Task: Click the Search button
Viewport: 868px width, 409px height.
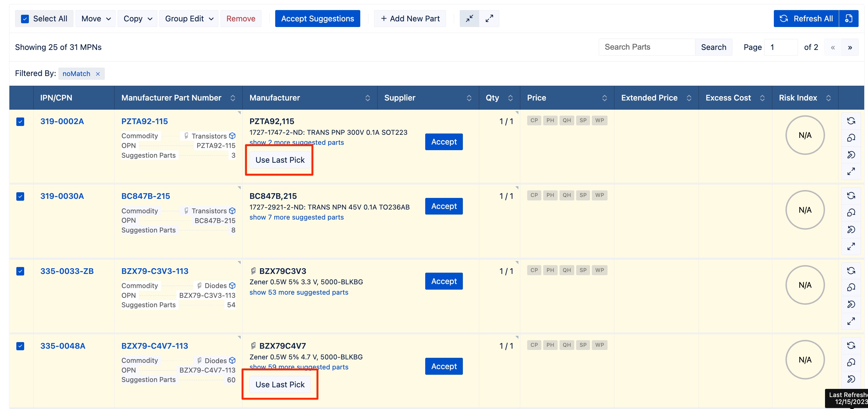Action: coord(713,47)
